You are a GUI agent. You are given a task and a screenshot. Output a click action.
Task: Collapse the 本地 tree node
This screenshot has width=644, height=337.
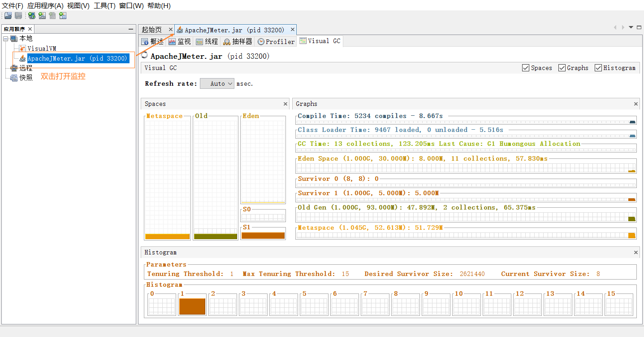tap(5, 39)
